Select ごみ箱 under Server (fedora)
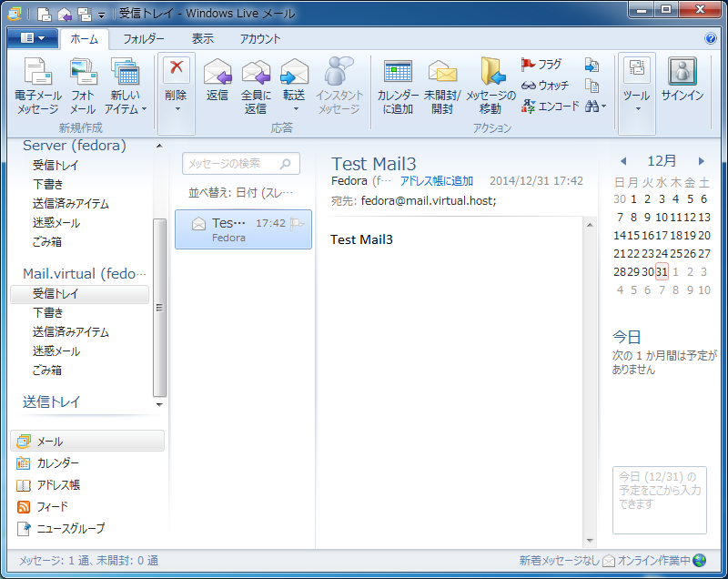The image size is (728, 579). click(47, 242)
